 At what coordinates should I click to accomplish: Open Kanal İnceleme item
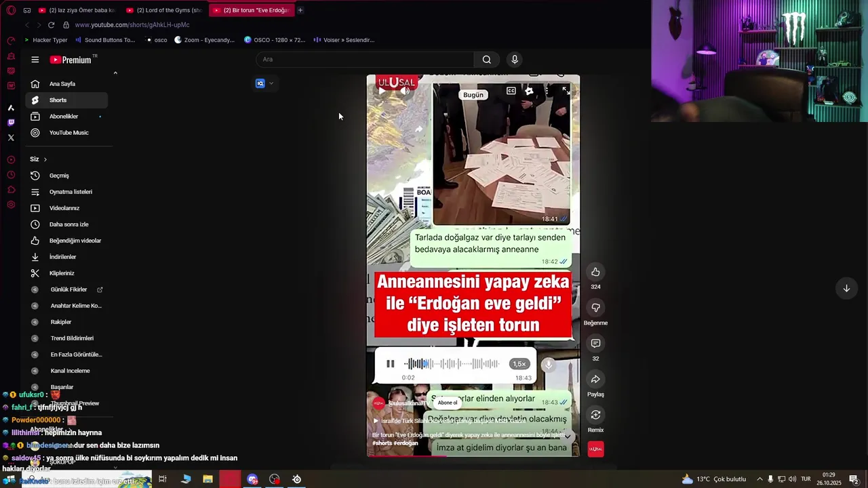(66, 371)
